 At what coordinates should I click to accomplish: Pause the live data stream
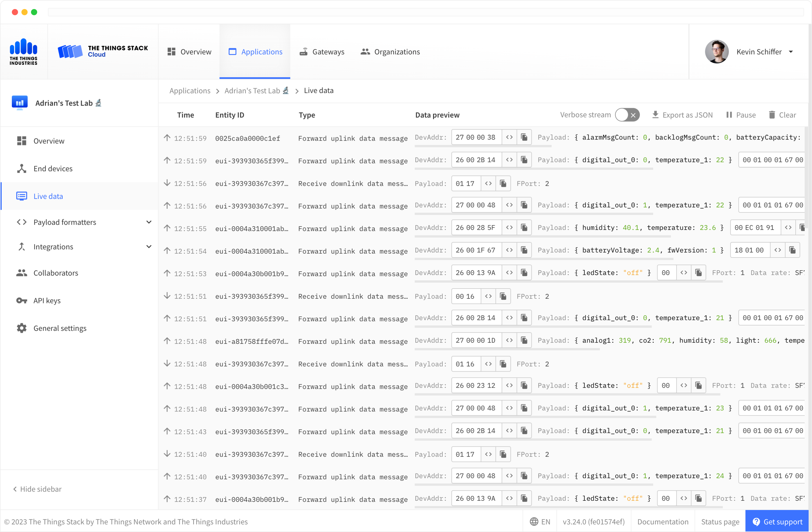pos(741,115)
